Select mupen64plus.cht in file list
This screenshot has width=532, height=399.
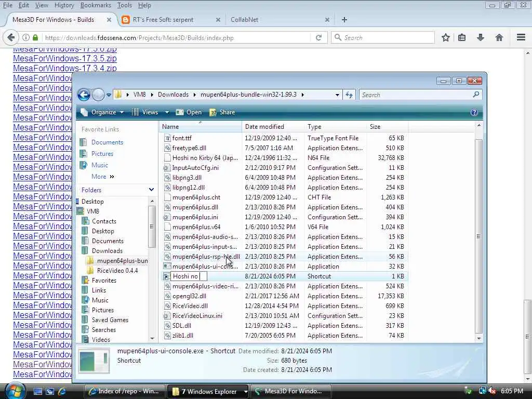pyautogui.click(x=196, y=197)
